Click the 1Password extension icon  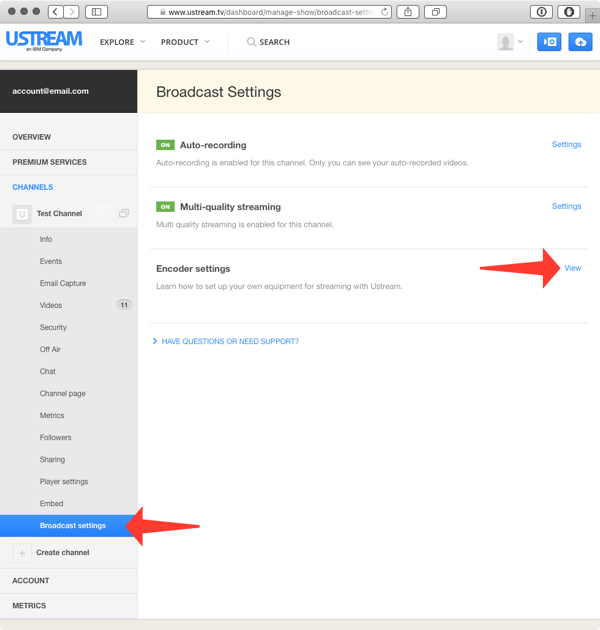pos(541,12)
